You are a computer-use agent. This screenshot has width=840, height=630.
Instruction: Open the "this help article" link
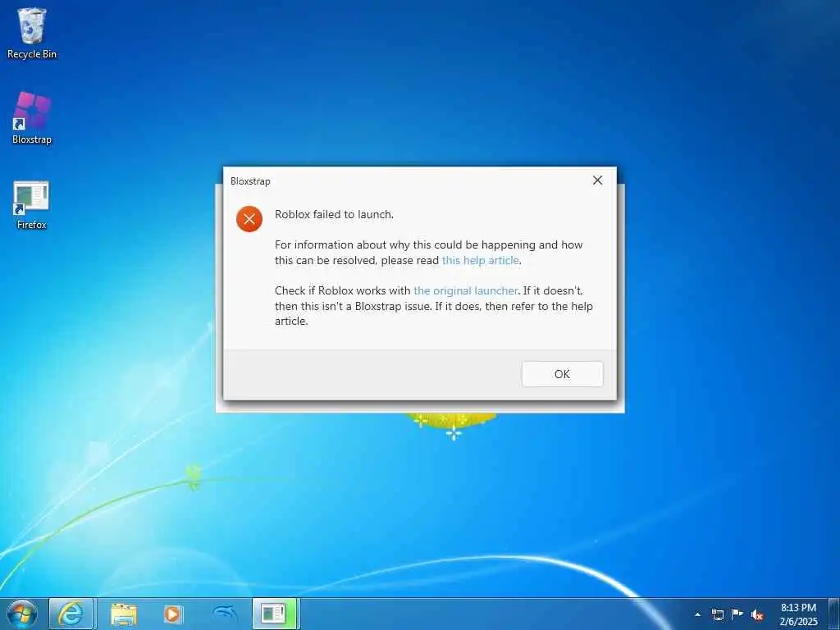pos(480,260)
